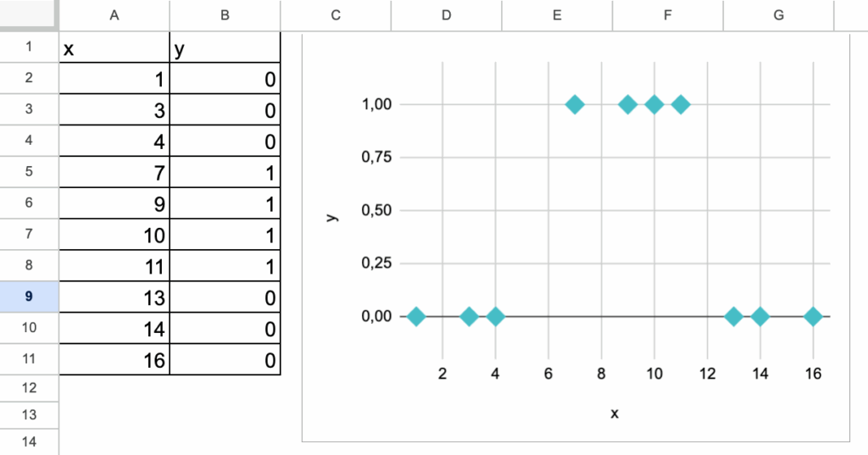Select row 14 header
This screenshot has height=455, width=868.
pyautogui.click(x=29, y=442)
